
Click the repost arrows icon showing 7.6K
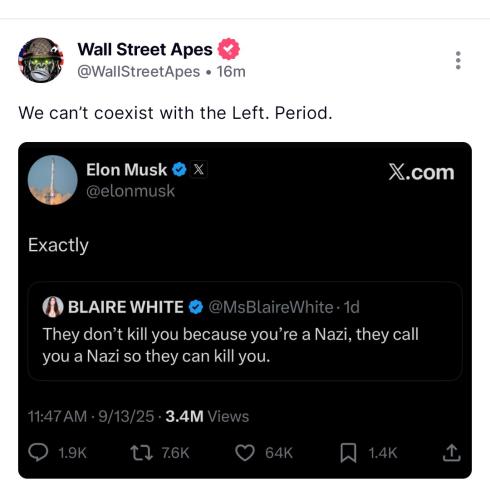[x=141, y=453]
